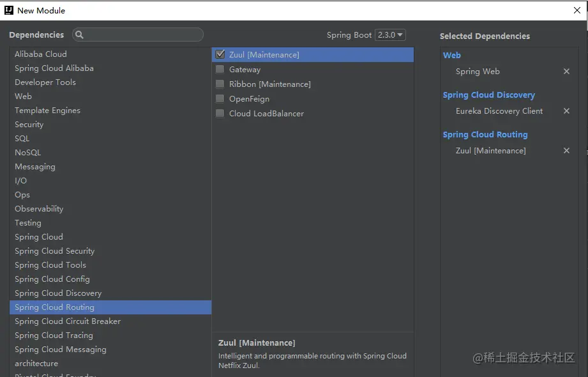
Task: Open the Spring Cloud Circuit Breaker category
Action: pyautogui.click(x=110, y=321)
